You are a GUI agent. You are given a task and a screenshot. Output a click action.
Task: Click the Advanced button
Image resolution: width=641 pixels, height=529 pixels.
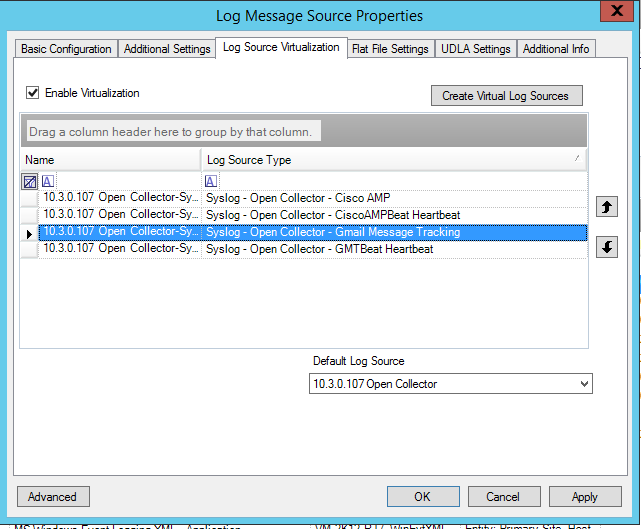(x=53, y=496)
